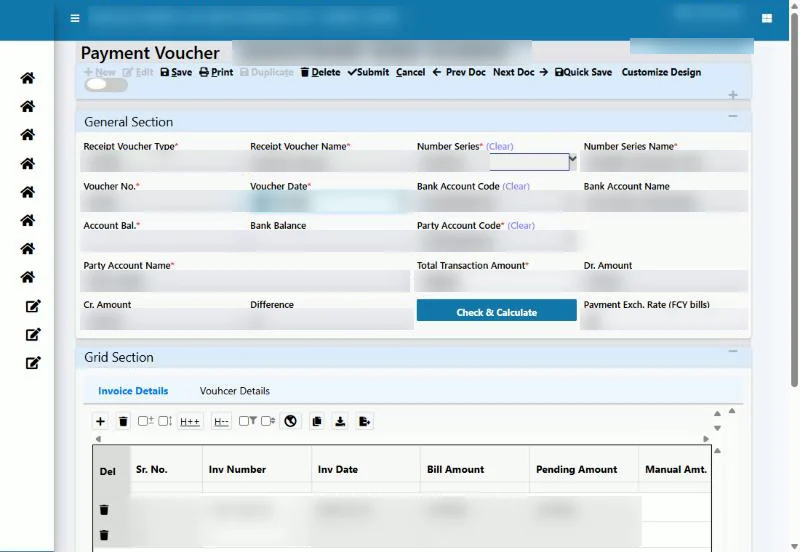The height and width of the screenshot is (552, 800).
Task: Collapse the Grid Section
Action: (x=733, y=351)
